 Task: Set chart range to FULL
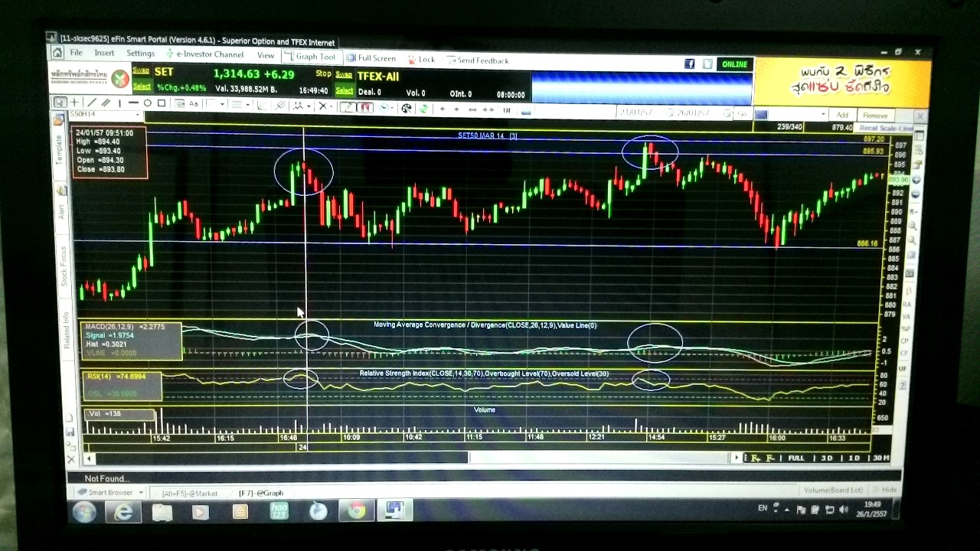[796, 458]
